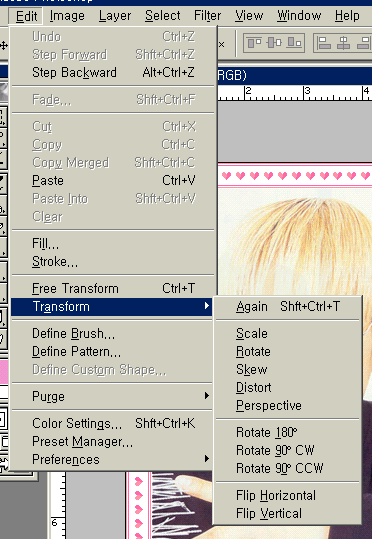Click the Align Right Edges icon

pyautogui.click(x=364, y=43)
